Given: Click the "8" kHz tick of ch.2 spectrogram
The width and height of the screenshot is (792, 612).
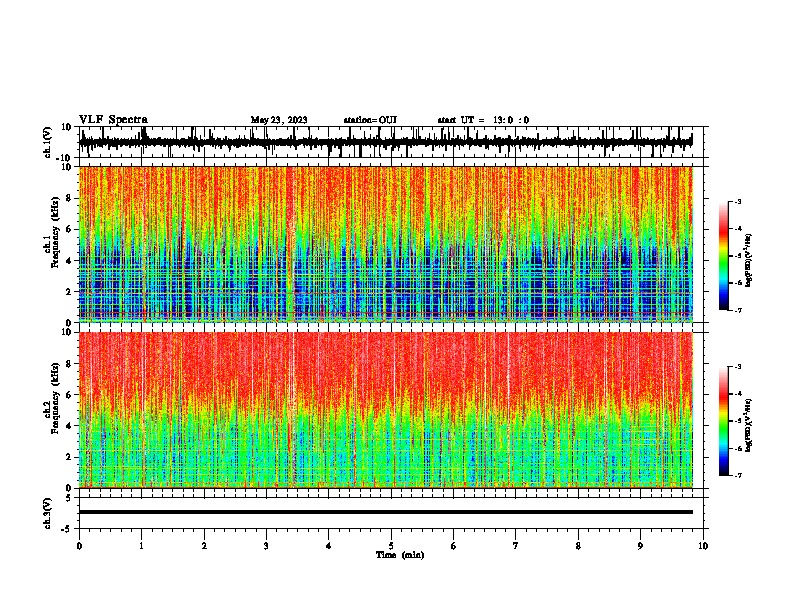Looking at the screenshot, I should (69, 364).
